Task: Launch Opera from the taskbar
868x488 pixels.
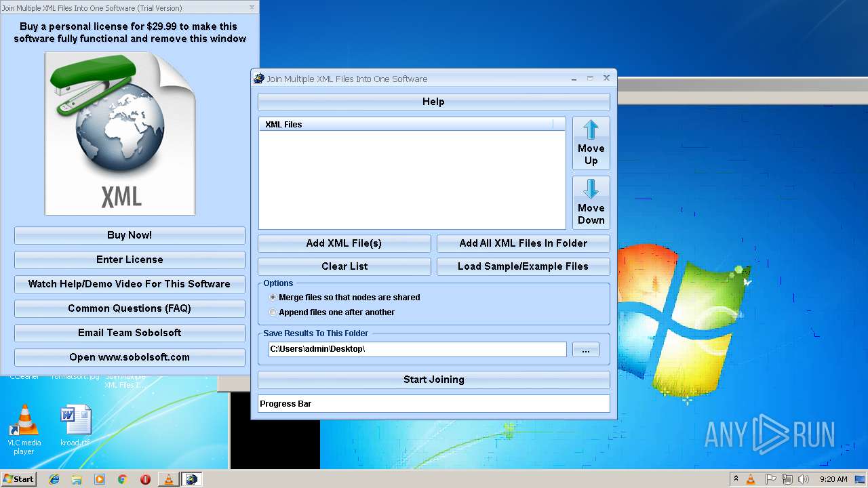Action: (x=145, y=479)
